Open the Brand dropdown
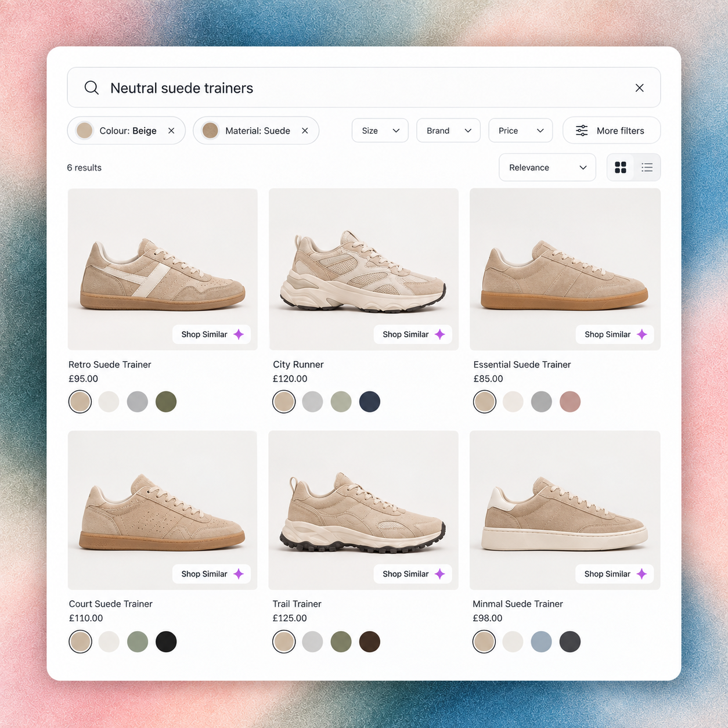728x728 pixels. (x=448, y=131)
